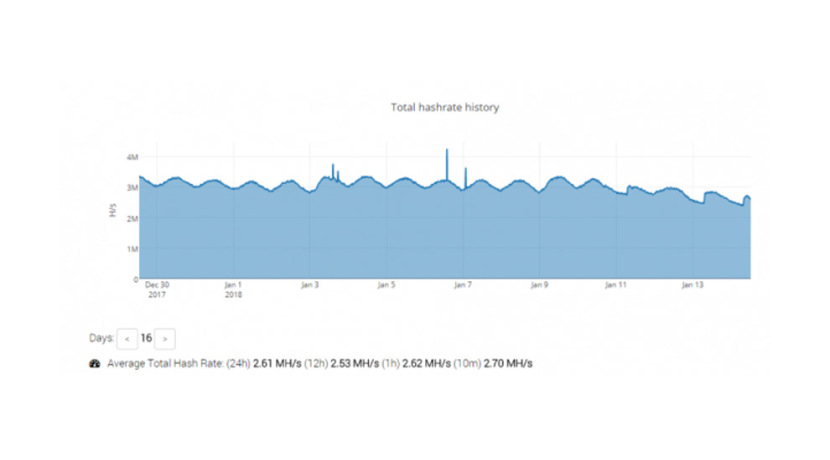The height and width of the screenshot is (460, 830).
Task: Select the 12h average 2.53 MH/s value
Action: pyautogui.click(x=355, y=364)
